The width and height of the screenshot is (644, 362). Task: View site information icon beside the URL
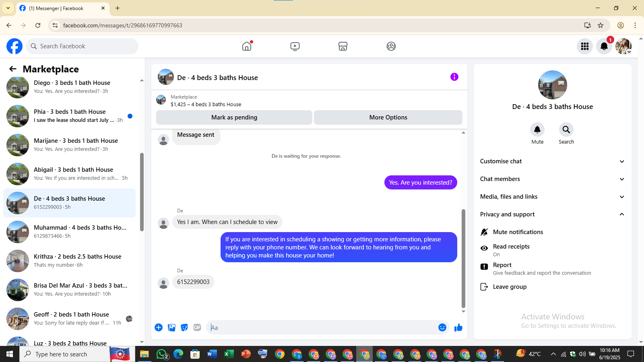tap(55, 25)
